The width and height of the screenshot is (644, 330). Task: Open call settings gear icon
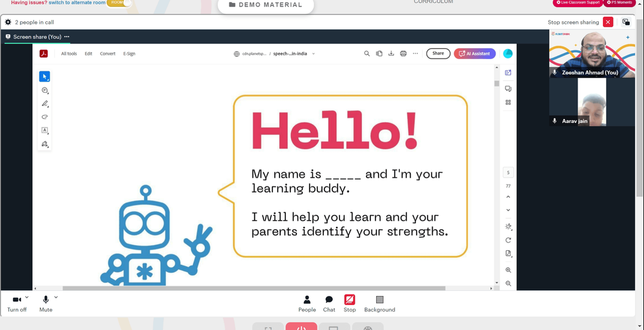pos(8,22)
